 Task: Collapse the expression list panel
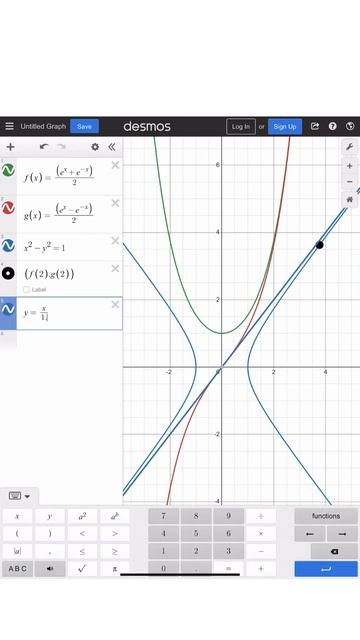pos(112,147)
